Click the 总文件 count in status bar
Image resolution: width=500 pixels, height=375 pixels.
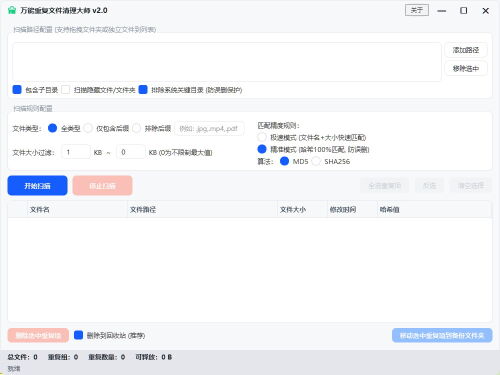coord(22,357)
